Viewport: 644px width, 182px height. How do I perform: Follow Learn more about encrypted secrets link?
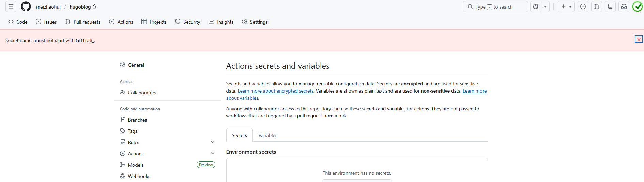(275, 91)
